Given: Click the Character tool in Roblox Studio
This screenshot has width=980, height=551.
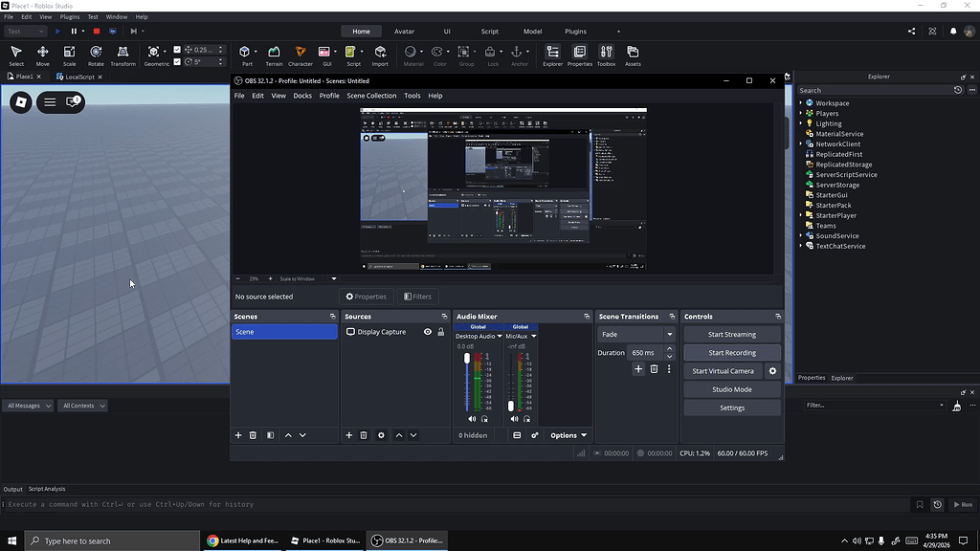Looking at the screenshot, I should pyautogui.click(x=300, y=55).
